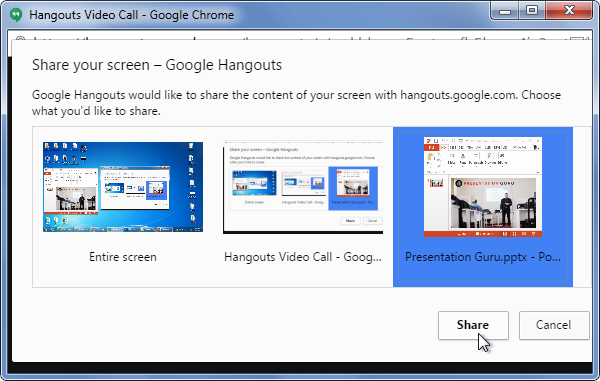Select the Entire screen thumbnail

[123, 187]
